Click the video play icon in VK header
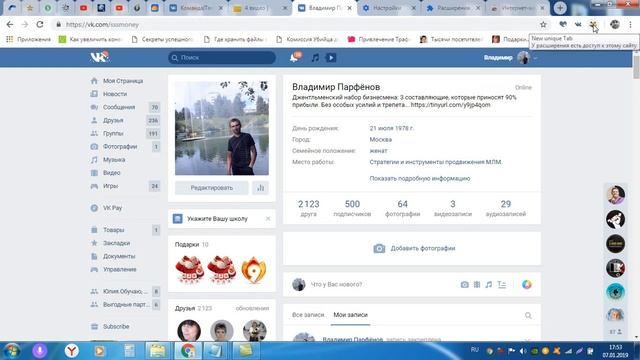This screenshot has height=360, width=640. pyautogui.click(x=331, y=58)
